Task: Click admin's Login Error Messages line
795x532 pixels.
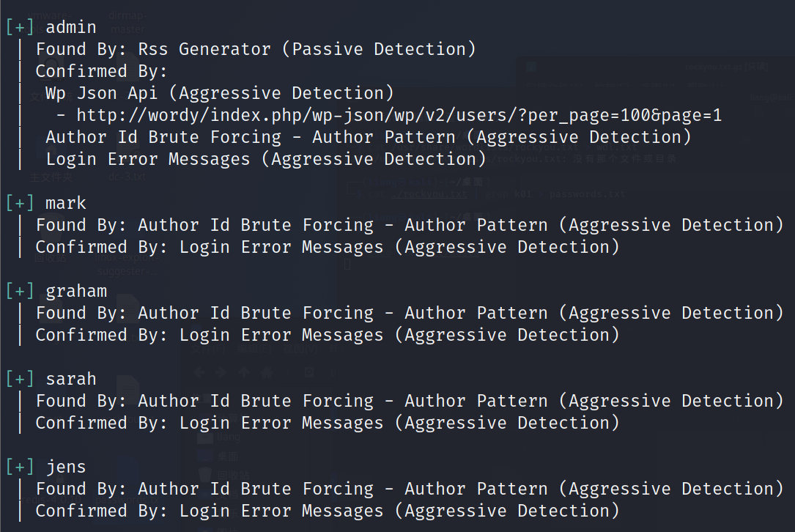Action: point(265,159)
